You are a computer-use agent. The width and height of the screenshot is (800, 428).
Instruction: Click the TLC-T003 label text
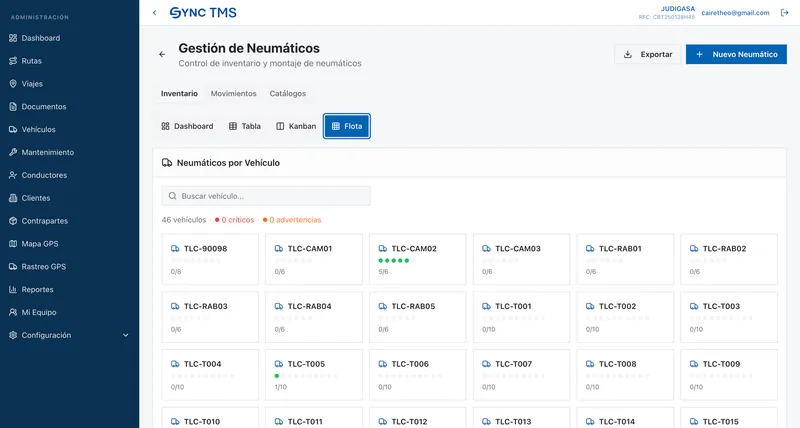pos(721,306)
